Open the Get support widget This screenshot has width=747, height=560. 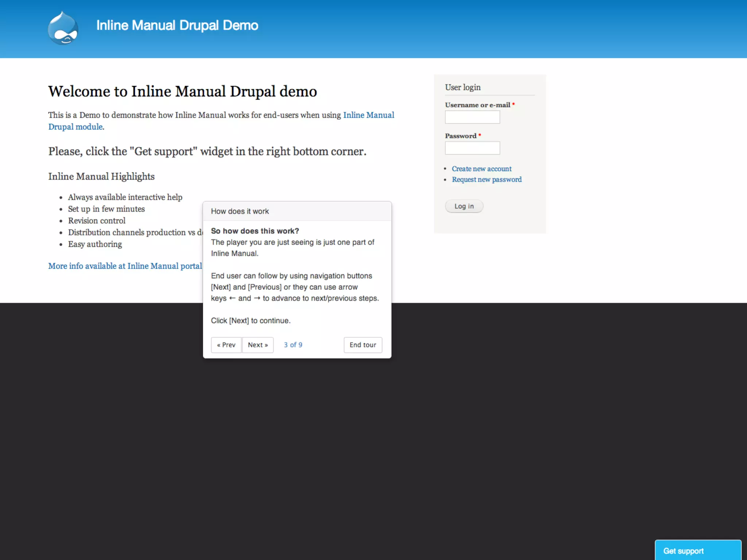click(x=697, y=551)
